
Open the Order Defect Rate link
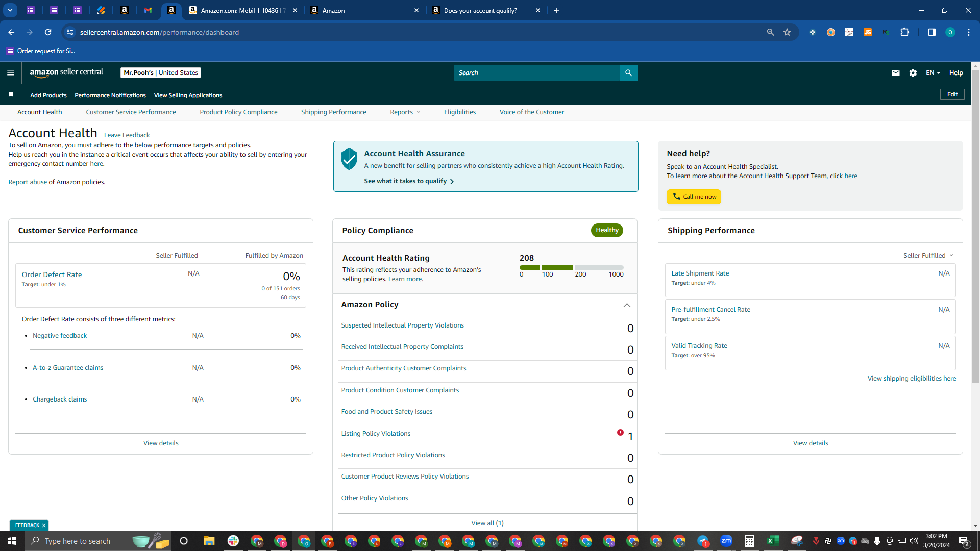click(52, 274)
